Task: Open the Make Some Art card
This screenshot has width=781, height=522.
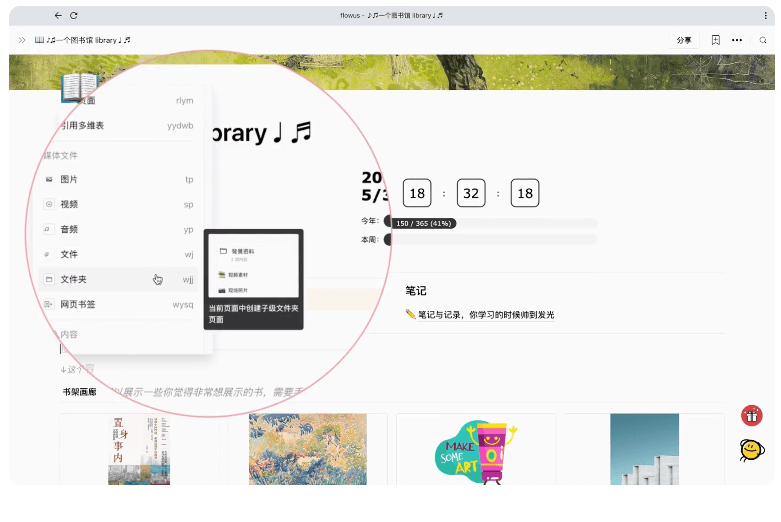Action: [x=476, y=449]
